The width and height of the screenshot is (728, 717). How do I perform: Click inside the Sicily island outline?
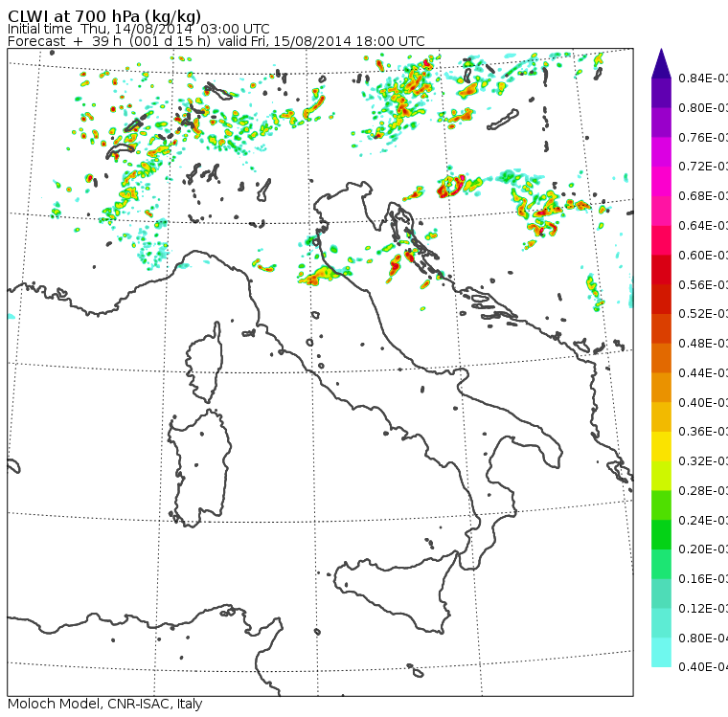pos(395,590)
